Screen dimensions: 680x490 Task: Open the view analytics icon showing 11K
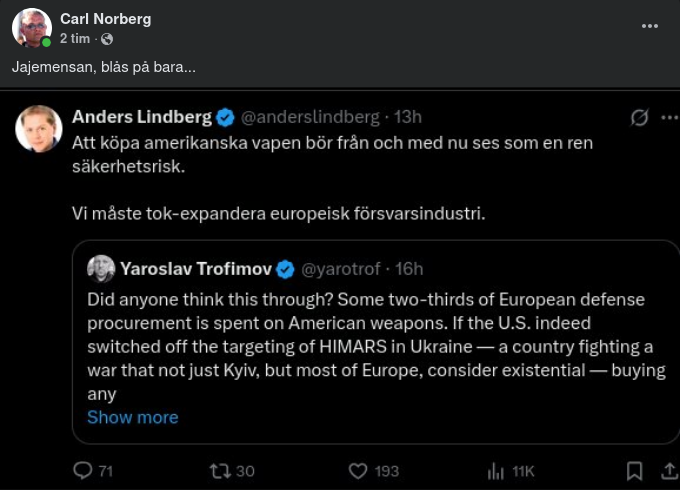pyautogui.click(x=495, y=470)
